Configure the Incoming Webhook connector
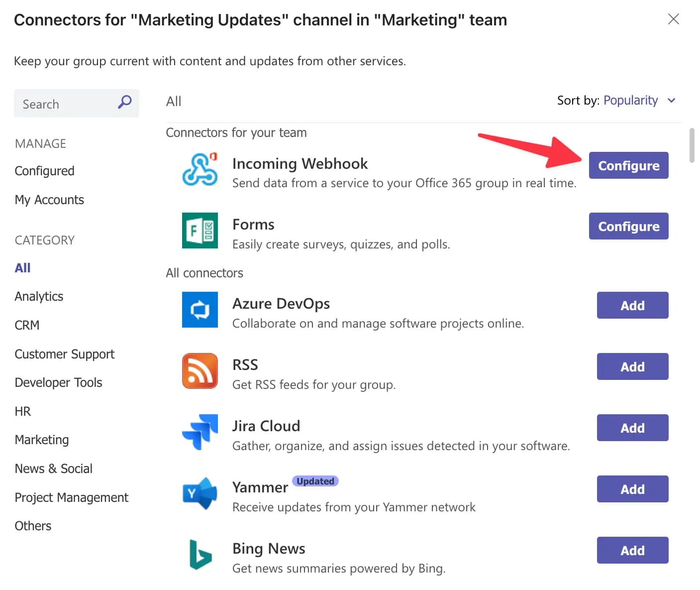This screenshot has height=590, width=700. tap(628, 165)
